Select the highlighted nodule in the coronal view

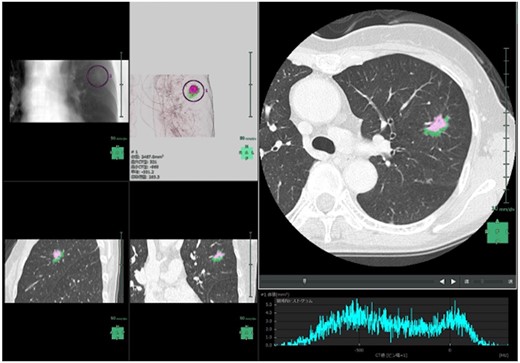(217, 255)
